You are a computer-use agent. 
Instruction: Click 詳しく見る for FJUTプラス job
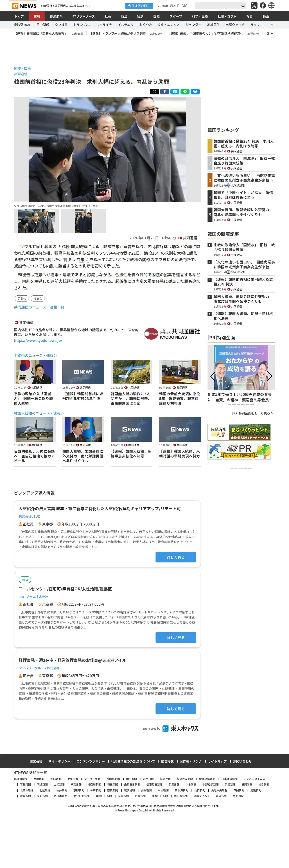click(x=176, y=637)
